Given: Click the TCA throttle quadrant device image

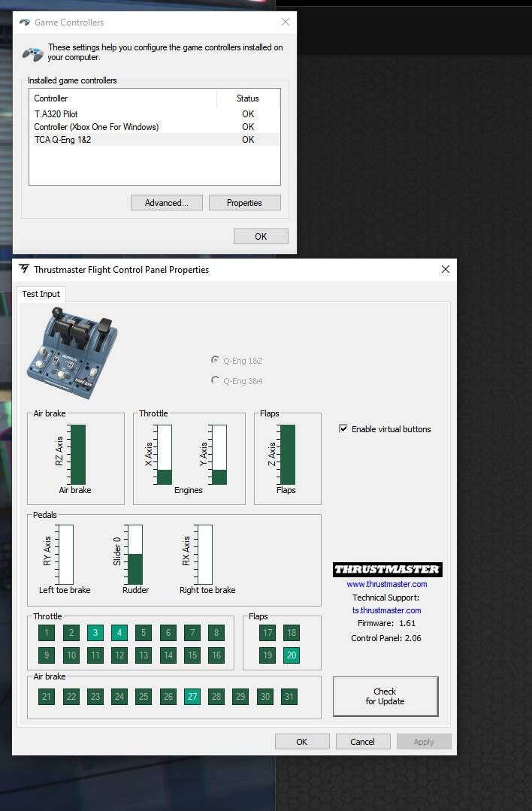Looking at the screenshot, I should click(x=71, y=353).
